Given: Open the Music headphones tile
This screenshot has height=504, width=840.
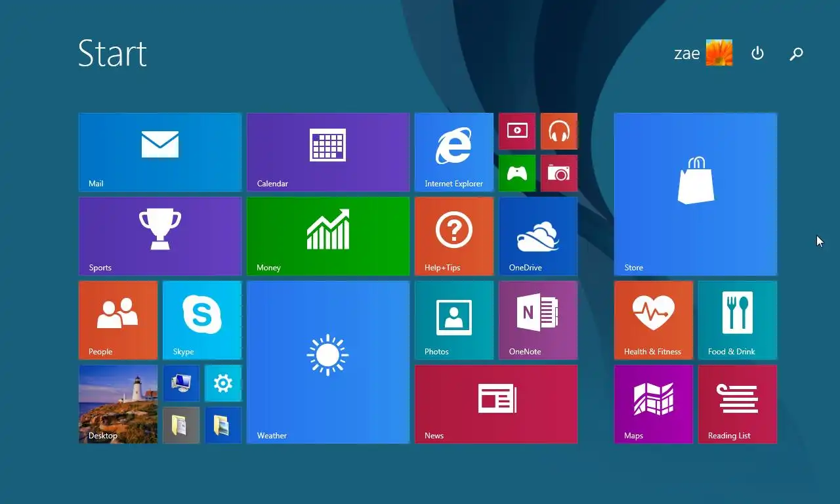Looking at the screenshot, I should pyautogui.click(x=559, y=131).
